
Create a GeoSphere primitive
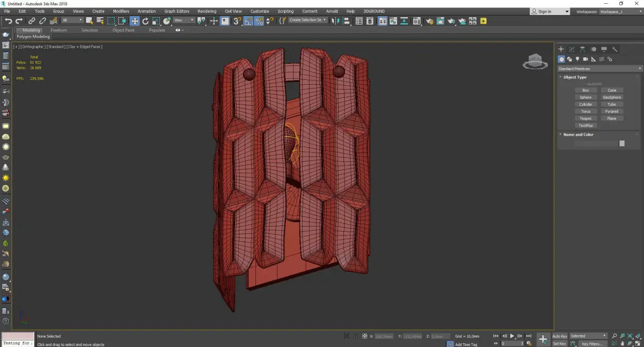(x=612, y=97)
